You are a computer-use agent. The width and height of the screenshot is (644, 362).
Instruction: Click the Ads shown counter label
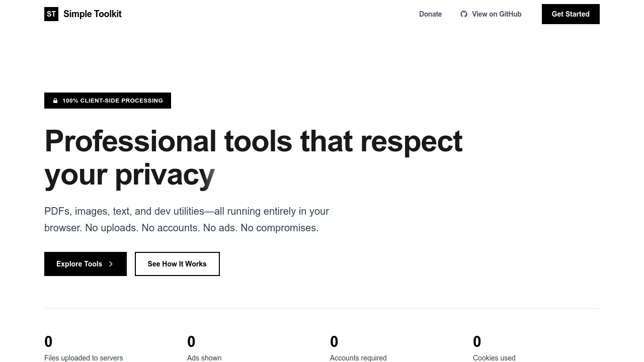pos(204,358)
